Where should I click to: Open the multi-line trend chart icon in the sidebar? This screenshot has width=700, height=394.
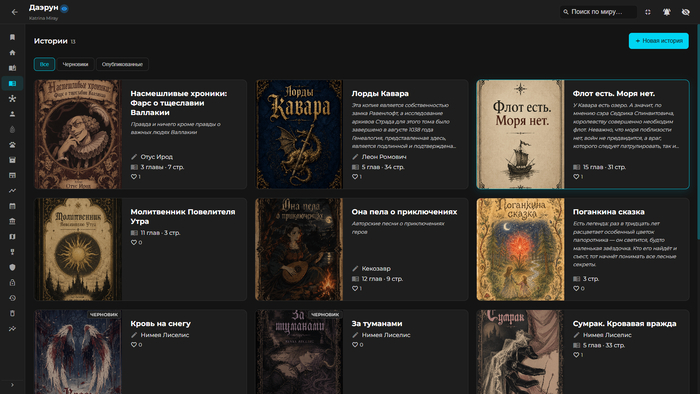click(x=12, y=329)
